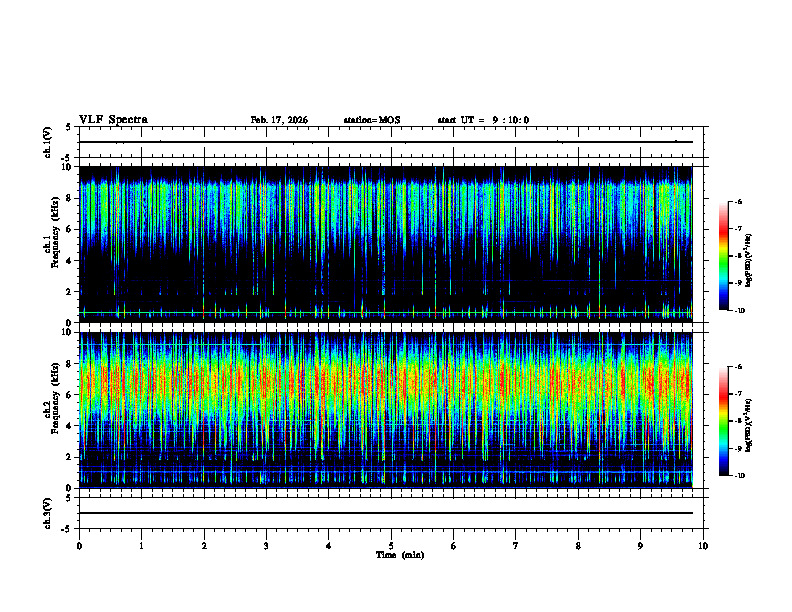Image resolution: width=792 pixels, height=612 pixels.
Task: Click the '8' kHz tick on ch.2 axis
Action: click(x=70, y=364)
